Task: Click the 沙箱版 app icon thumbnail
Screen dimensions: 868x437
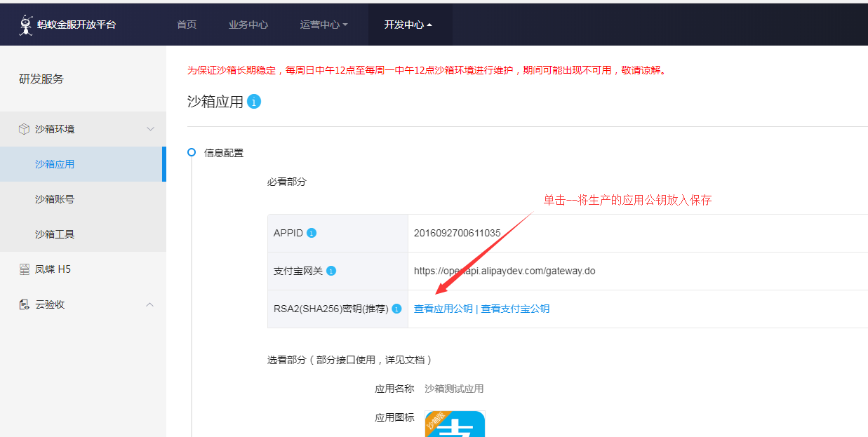Action: [455, 424]
